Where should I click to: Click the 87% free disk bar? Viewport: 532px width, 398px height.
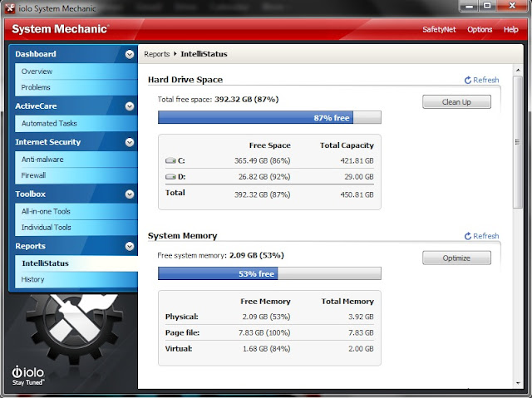click(269, 118)
